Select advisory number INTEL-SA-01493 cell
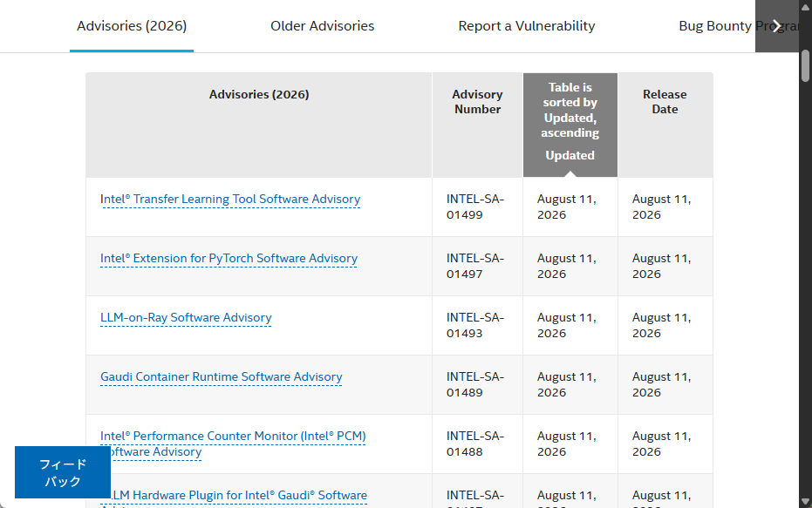 coord(477,325)
